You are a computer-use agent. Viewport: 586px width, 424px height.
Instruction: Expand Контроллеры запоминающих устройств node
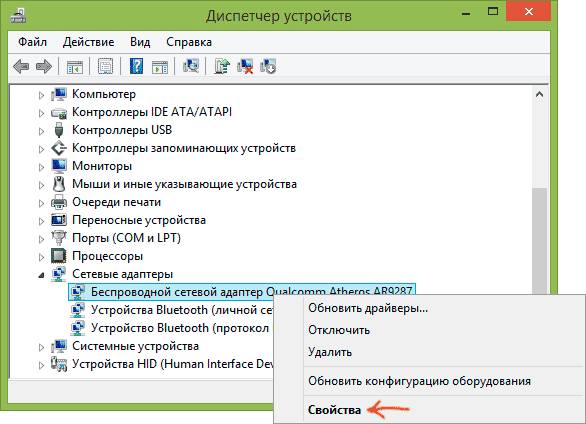(x=41, y=149)
